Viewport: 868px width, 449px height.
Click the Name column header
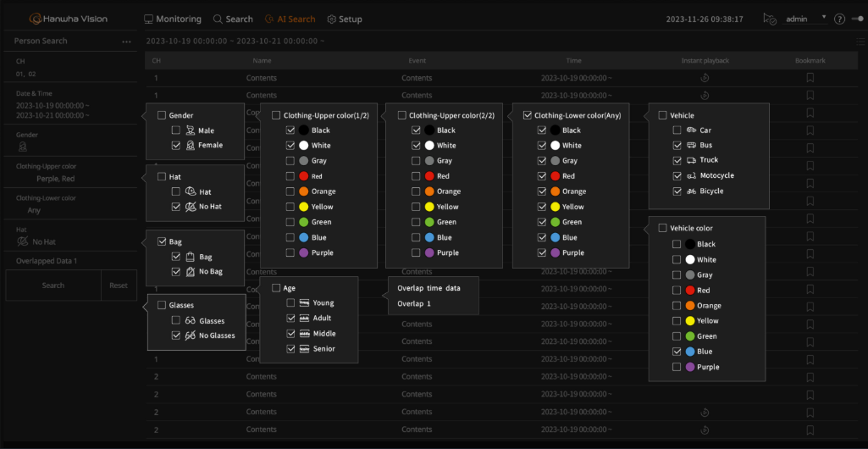[x=262, y=60]
